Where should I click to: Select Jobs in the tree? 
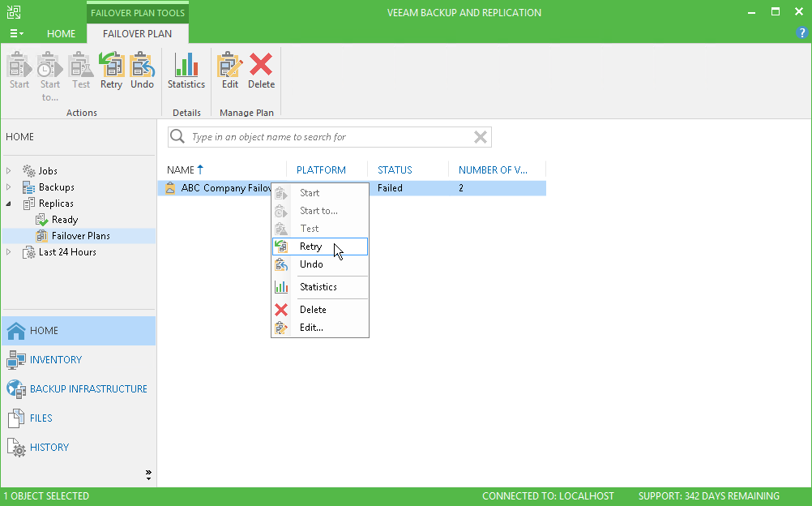pos(48,170)
